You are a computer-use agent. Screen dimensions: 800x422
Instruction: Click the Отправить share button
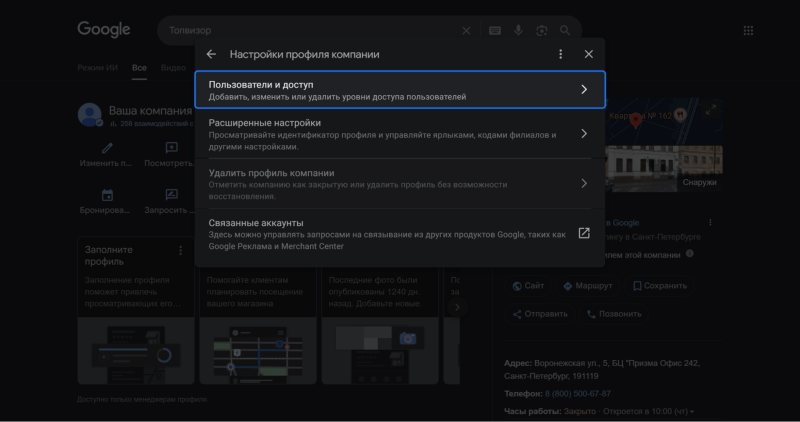click(540, 314)
